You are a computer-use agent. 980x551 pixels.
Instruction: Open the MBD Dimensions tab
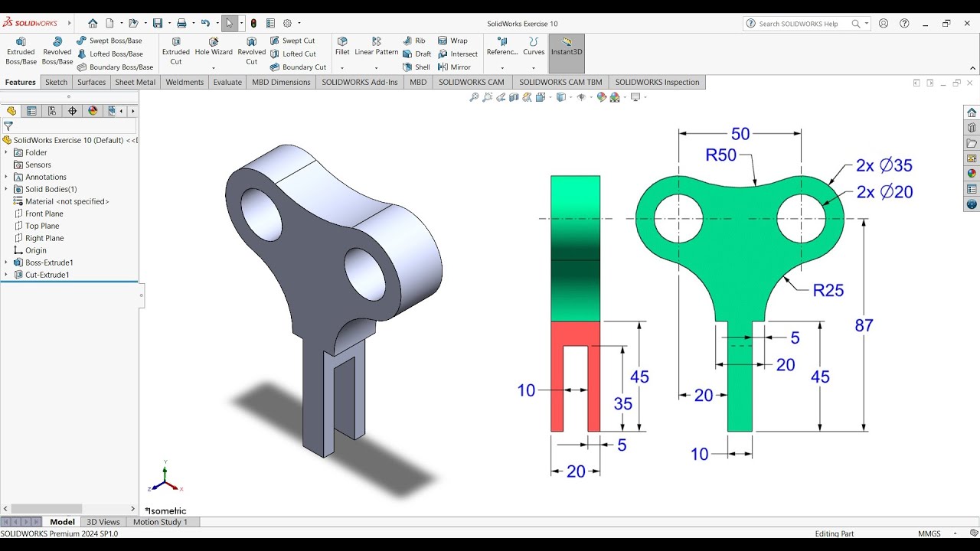(x=281, y=82)
